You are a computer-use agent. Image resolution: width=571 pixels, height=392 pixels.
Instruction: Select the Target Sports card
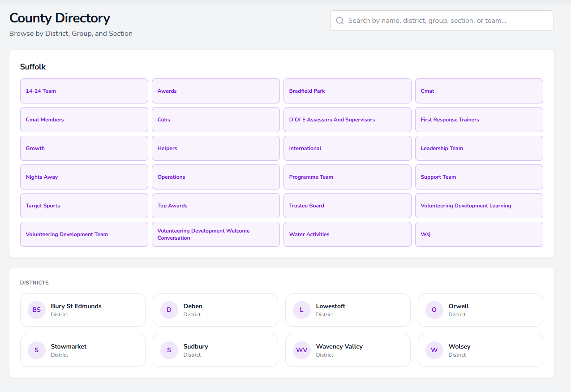pos(84,206)
